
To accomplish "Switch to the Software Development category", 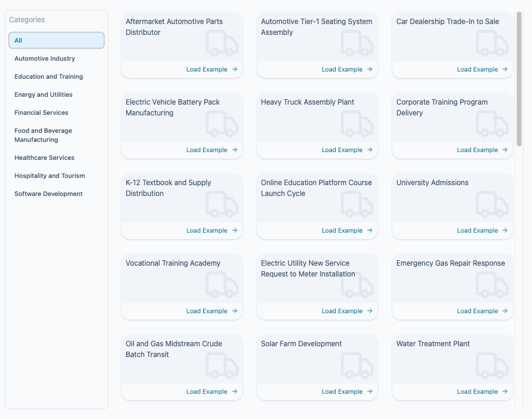I will point(49,194).
